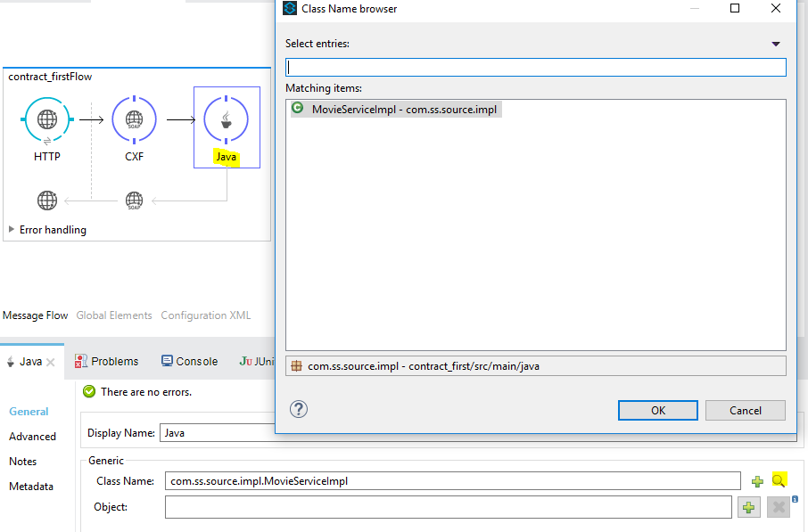Click the Class Name input field
Viewport: 808px width, 532px height.
[x=452, y=481]
